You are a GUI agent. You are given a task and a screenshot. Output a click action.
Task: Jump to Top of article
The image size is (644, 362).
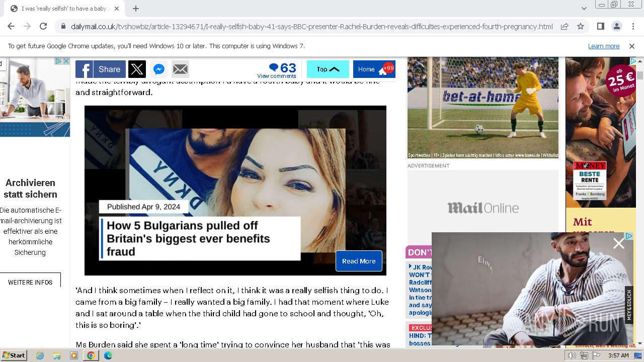[328, 69]
